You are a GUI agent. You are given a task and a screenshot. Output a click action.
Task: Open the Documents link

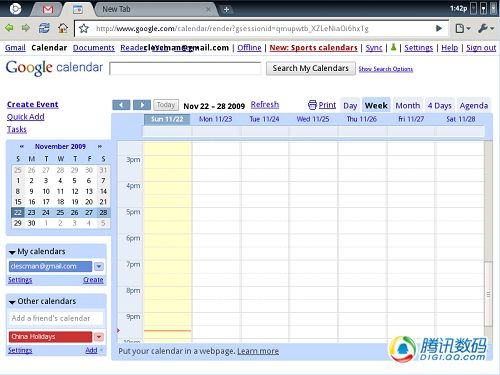point(94,48)
